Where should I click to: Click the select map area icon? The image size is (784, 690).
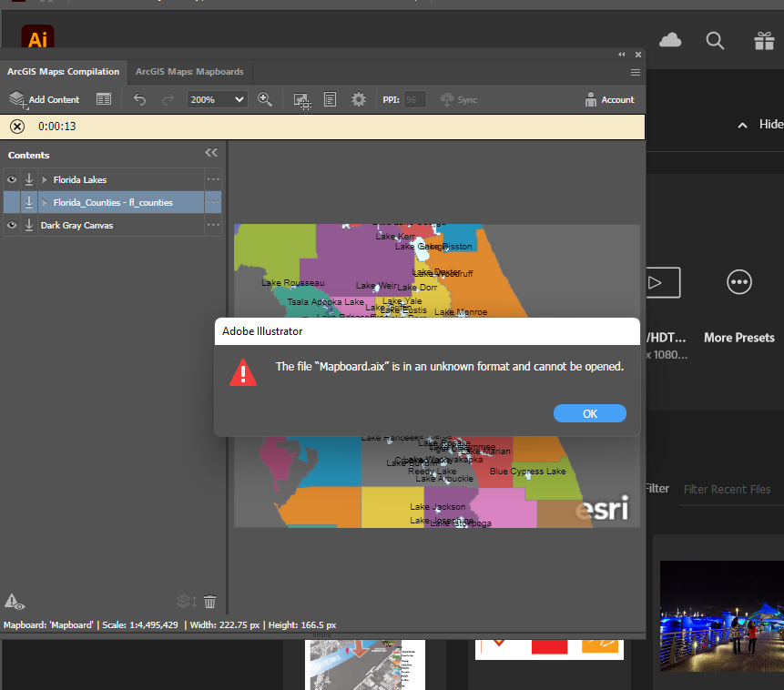click(302, 101)
